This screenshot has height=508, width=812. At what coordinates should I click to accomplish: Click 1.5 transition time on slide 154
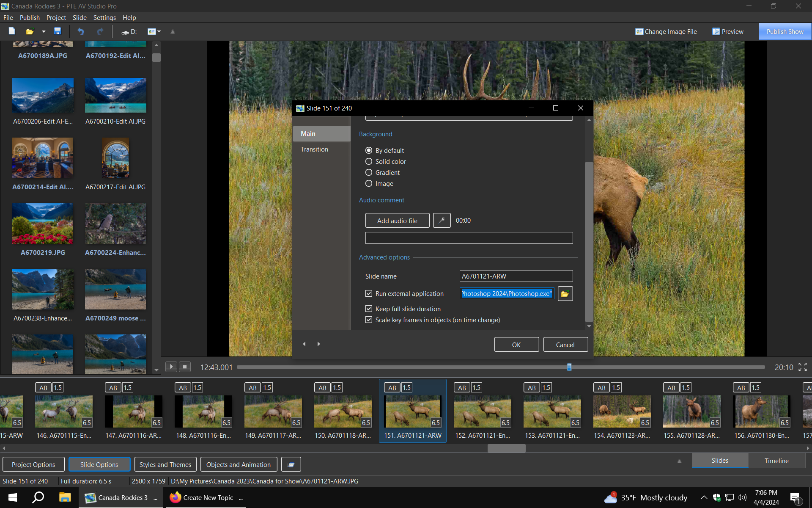pyautogui.click(x=616, y=387)
